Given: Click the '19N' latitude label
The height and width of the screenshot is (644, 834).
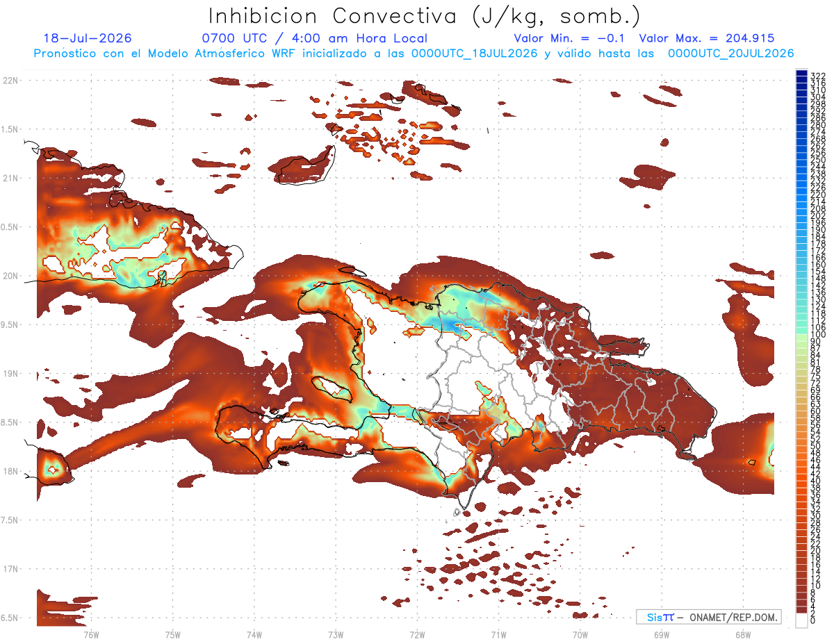Looking at the screenshot, I should click(10, 373).
